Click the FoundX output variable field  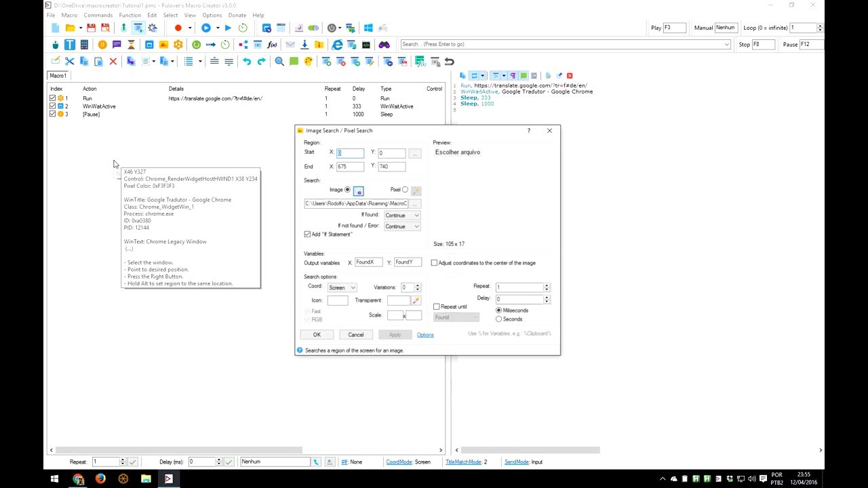point(368,262)
